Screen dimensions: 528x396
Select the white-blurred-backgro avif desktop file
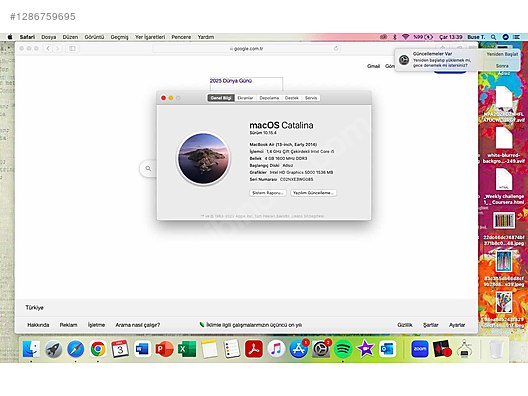tap(504, 145)
